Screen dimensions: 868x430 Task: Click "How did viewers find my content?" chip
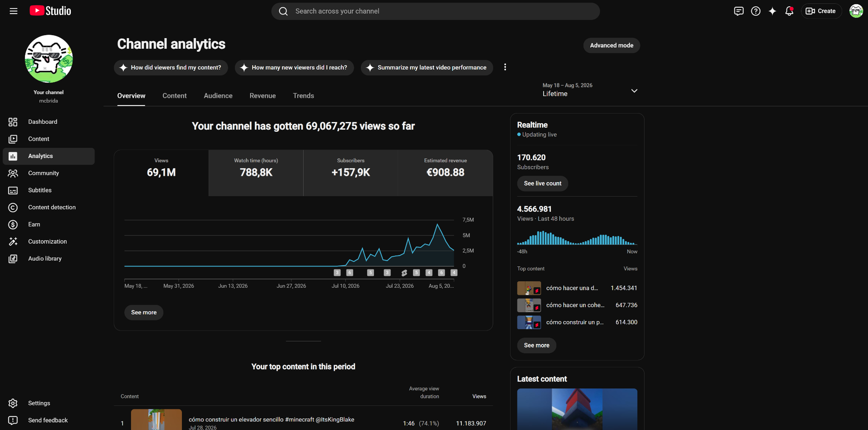tap(171, 68)
